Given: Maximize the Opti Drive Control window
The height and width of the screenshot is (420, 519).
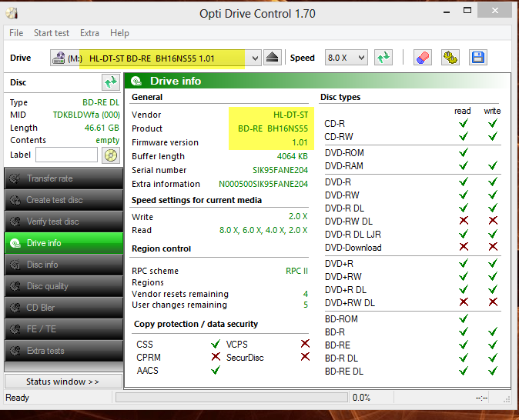Looking at the screenshot, I should click(467, 11).
